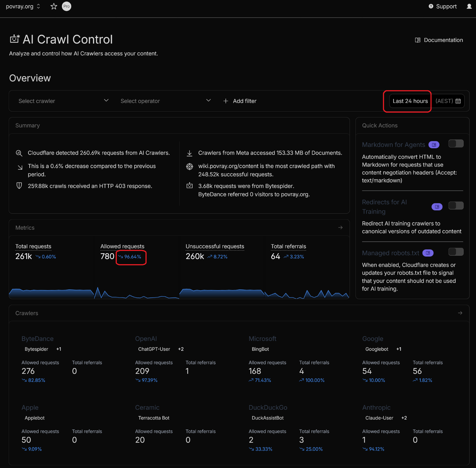Expand OpenAI's +2 additional crawlers
Screen dimensions: 476x468
[181, 349]
